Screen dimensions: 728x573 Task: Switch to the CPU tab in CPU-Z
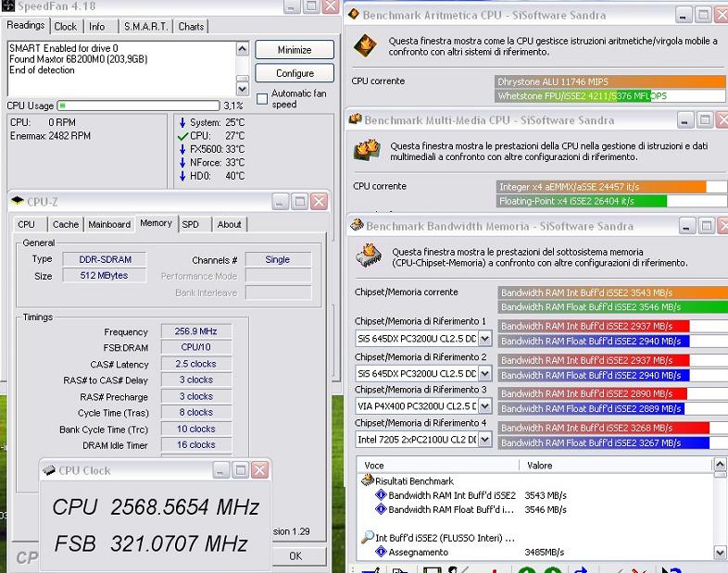click(27, 225)
